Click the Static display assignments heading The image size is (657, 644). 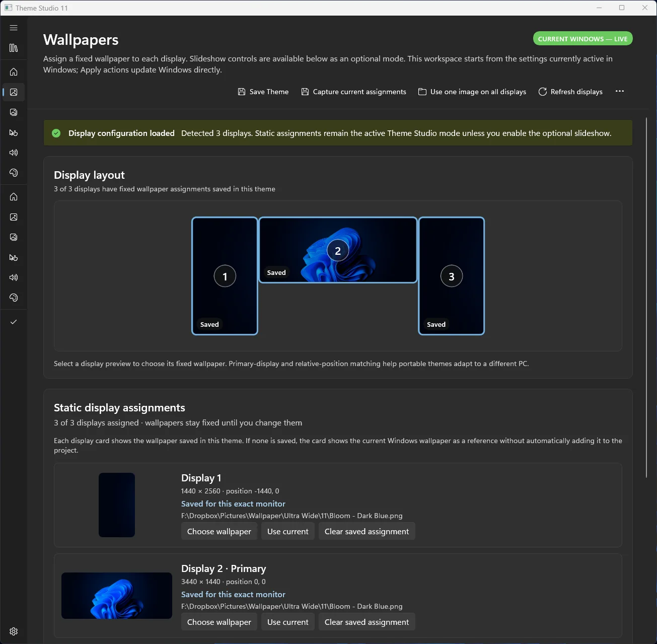click(x=119, y=407)
